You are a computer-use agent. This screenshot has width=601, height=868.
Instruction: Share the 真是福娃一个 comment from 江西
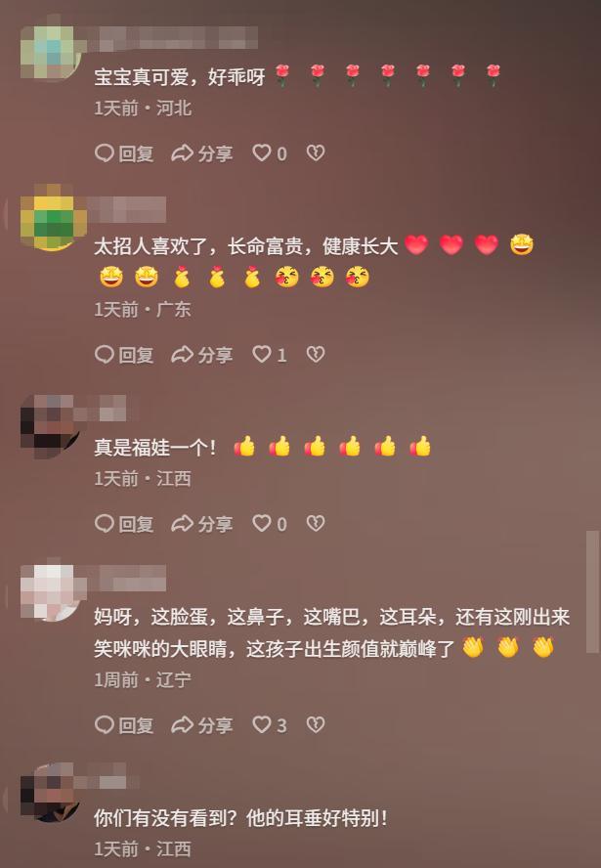[201, 524]
